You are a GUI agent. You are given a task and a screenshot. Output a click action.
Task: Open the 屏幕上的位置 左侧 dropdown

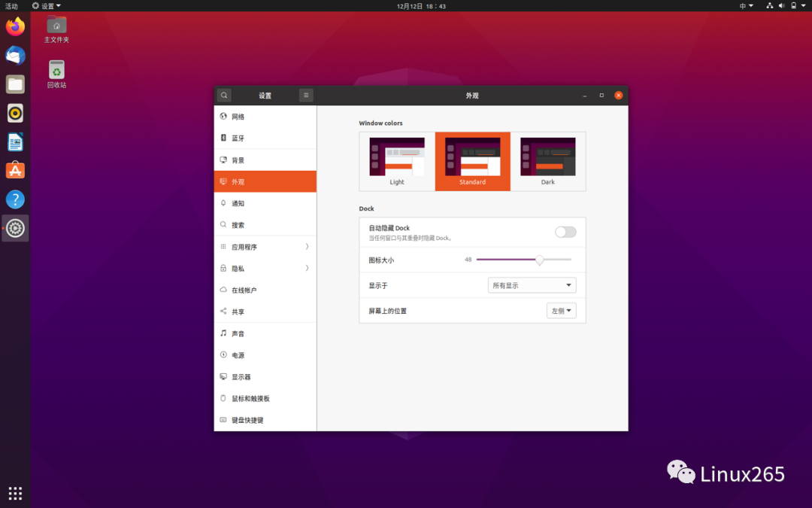click(562, 311)
